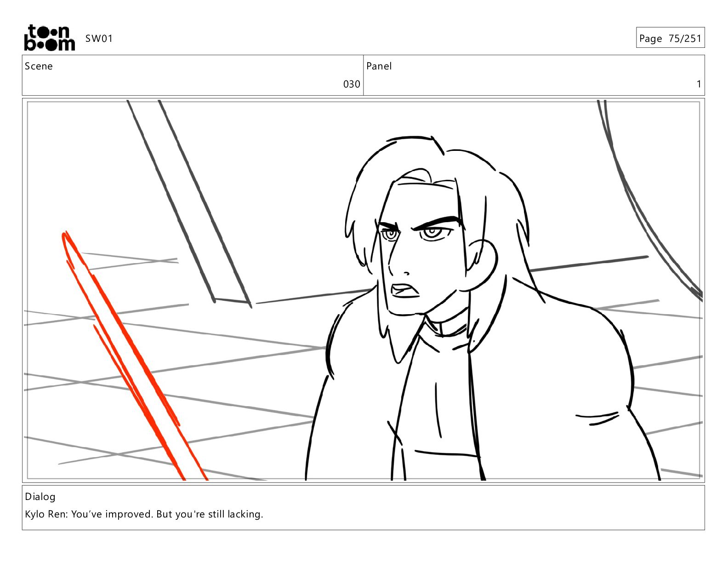
Task: Click the Dialog label
Action: click(x=40, y=497)
